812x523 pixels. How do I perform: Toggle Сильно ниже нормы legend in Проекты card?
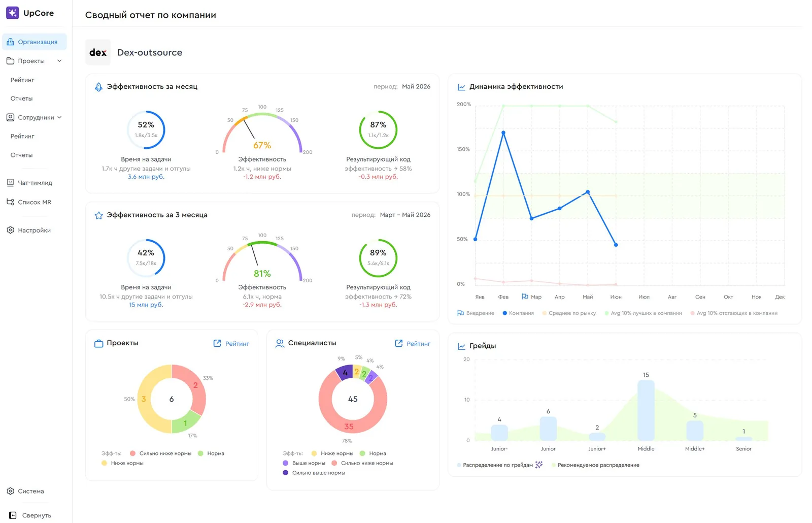coord(160,453)
